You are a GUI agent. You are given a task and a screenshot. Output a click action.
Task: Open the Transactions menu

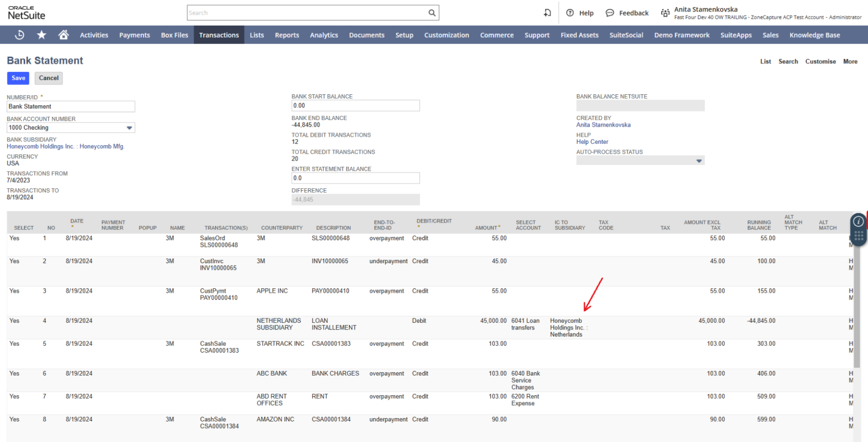[219, 35]
